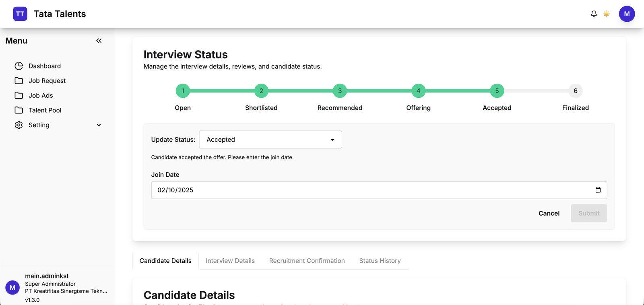Click the Submit button
Screen dimensions: 644x305
(589, 213)
